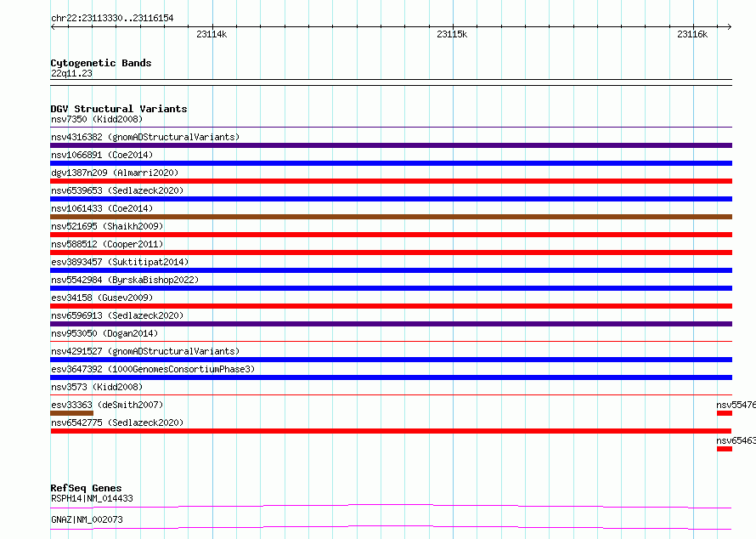Open variant nsv5542984 (ByrskaBishop2022) label
The image size is (756, 539).
tap(125, 280)
